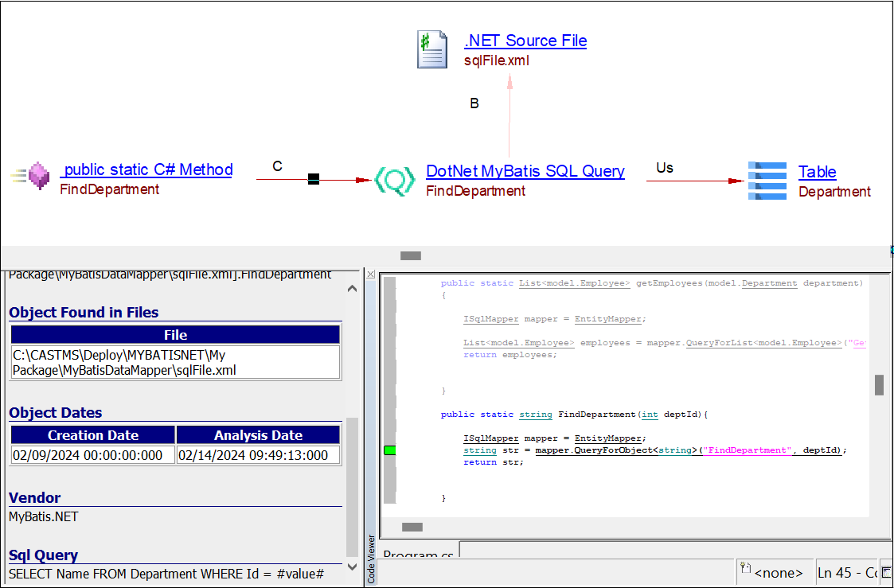The image size is (894, 588).
Task: Click the "FindDepartment" string in the code
Action: coord(749,450)
